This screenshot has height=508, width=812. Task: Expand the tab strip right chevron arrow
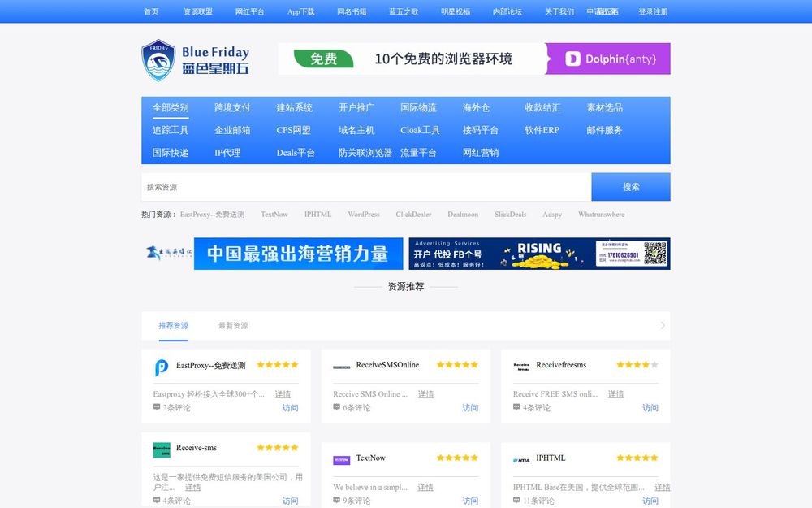(x=663, y=326)
